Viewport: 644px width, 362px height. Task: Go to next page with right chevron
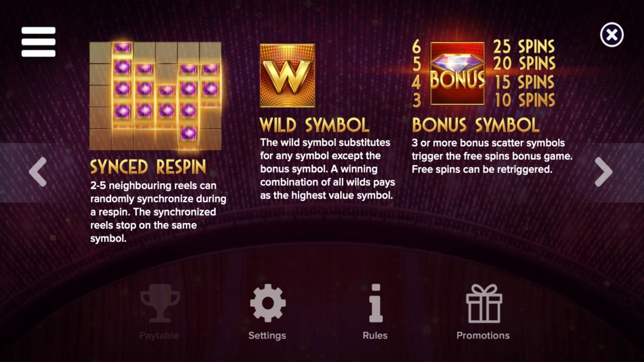pos(604,172)
